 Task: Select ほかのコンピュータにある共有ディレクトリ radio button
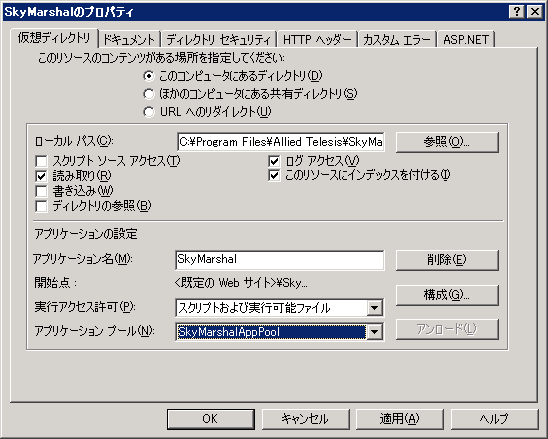coord(149,94)
